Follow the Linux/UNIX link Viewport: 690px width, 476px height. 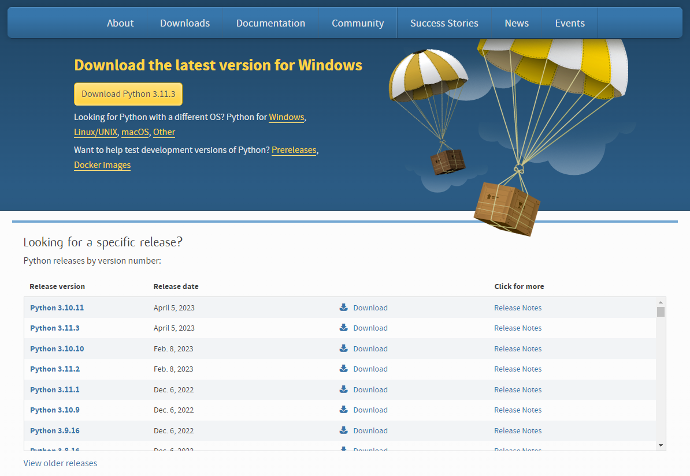tap(95, 132)
